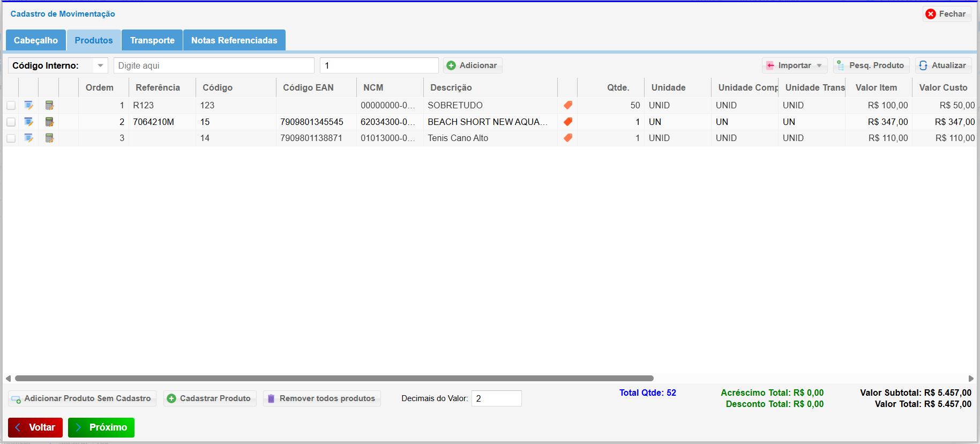Click Pesq. Produto search button

(x=871, y=65)
